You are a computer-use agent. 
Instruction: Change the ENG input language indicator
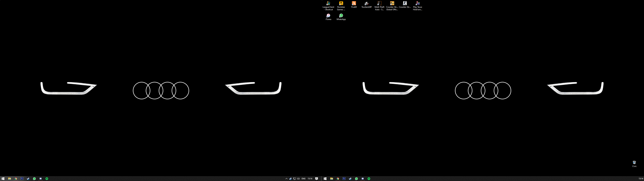[x=303, y=178]
